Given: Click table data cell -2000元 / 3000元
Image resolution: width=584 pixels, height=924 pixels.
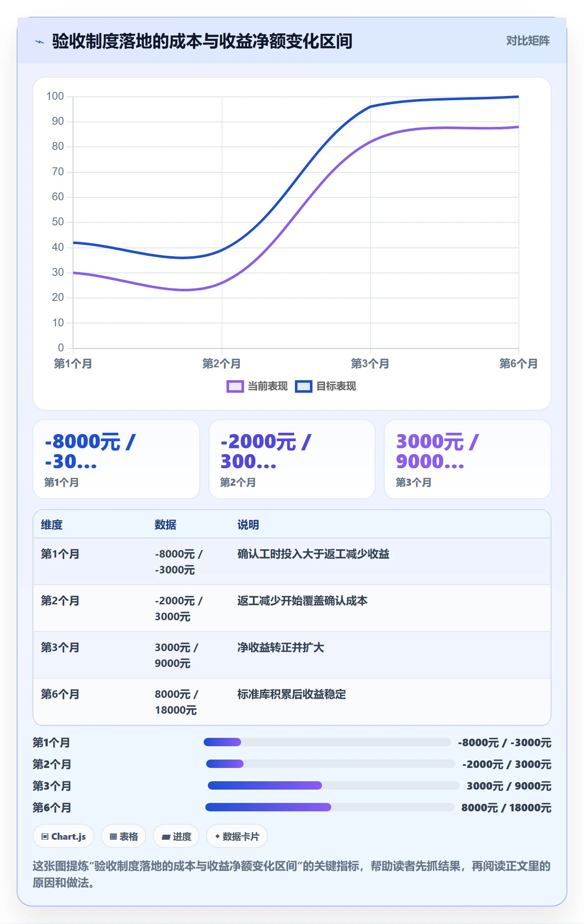Looking at the screenshot, I should coord(179,608).
